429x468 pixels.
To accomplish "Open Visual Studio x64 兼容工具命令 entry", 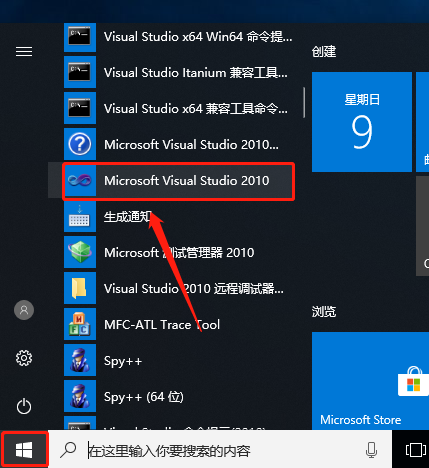I will 179,108.
